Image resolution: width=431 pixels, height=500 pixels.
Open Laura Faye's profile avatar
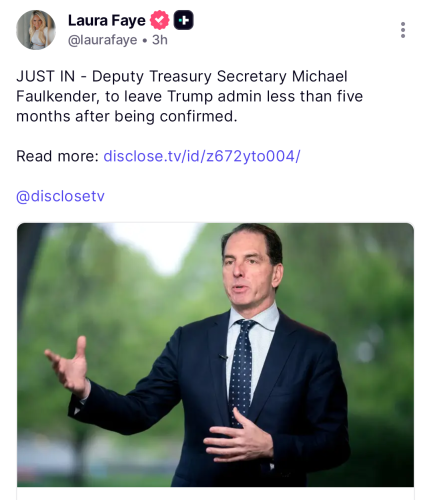click(36, 30)
